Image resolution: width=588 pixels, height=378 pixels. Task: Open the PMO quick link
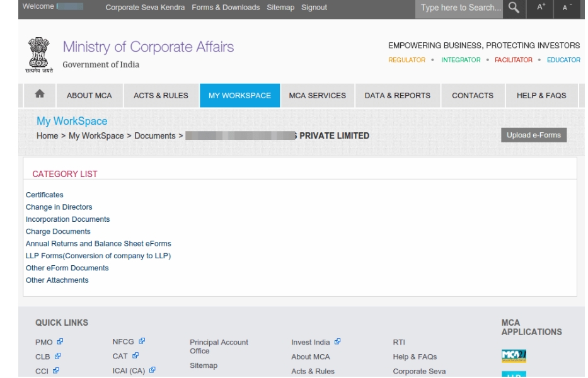coord(44,342)
